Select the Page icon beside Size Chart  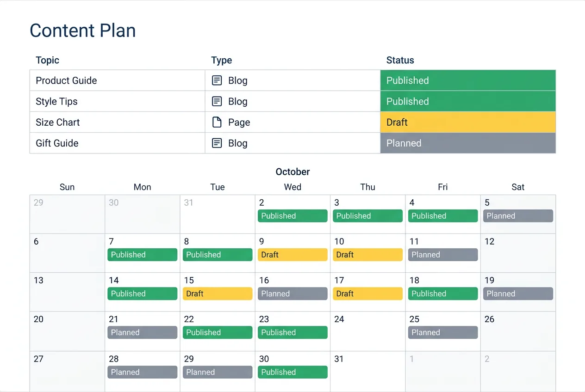coord(217,122)
